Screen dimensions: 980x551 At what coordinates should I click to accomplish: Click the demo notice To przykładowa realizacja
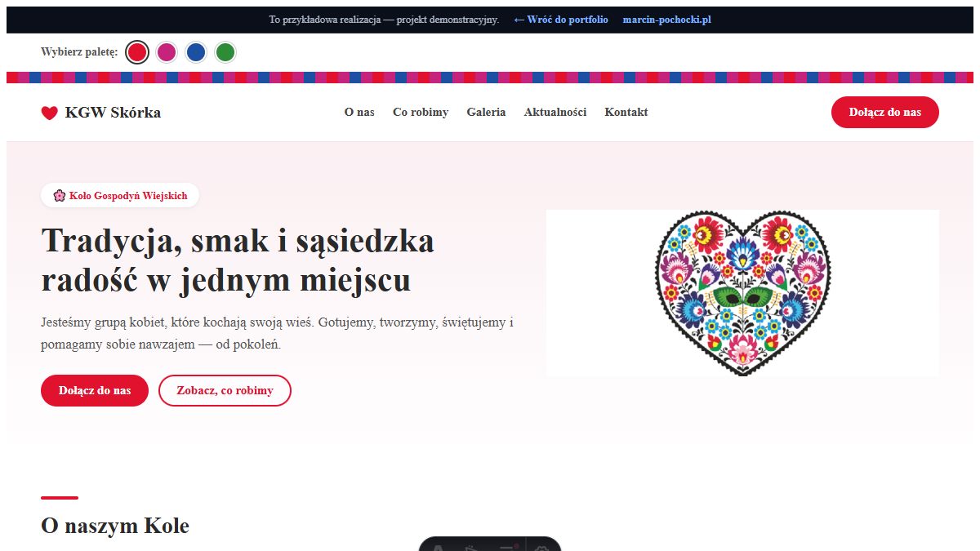tap(384, 20)
